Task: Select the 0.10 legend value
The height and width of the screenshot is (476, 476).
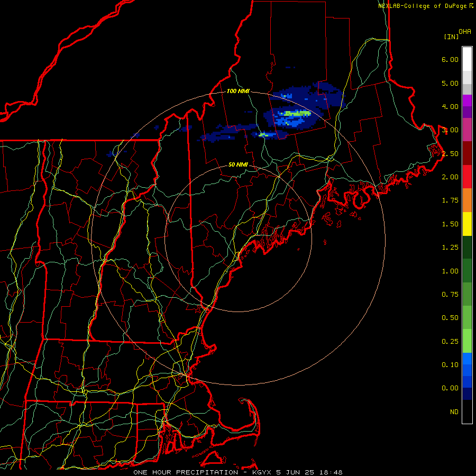Action: (x=450, y=365)
